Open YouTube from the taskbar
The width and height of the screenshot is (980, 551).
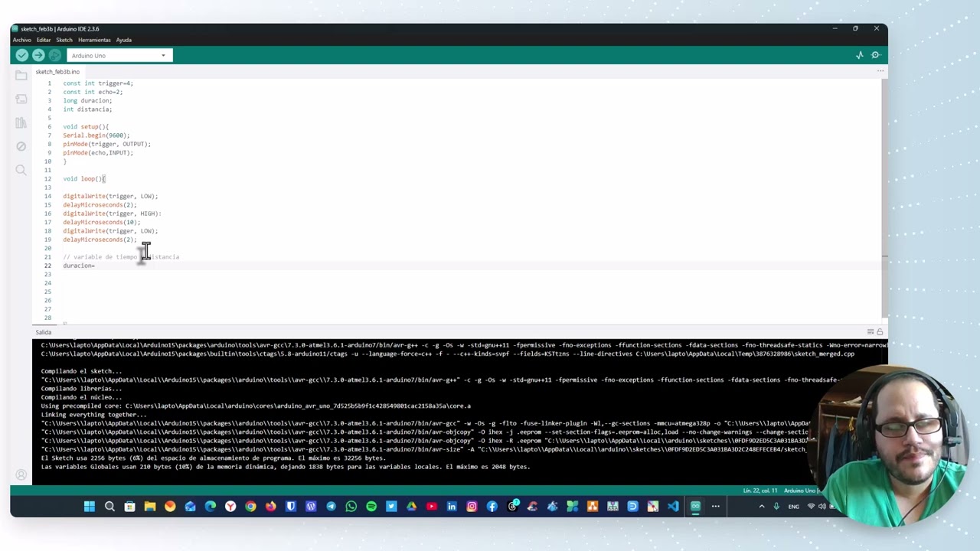point(432,506)
